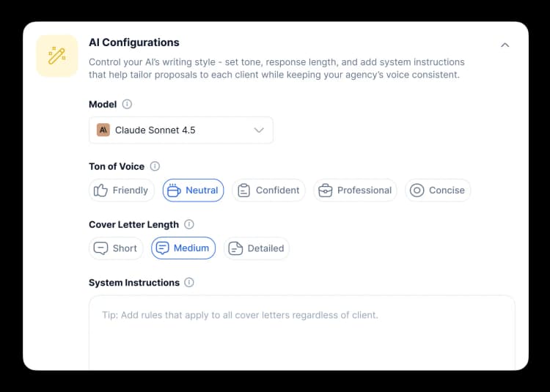Open the Claude Sonnet 4.5 model dropdown

click(x=181, y=130)
